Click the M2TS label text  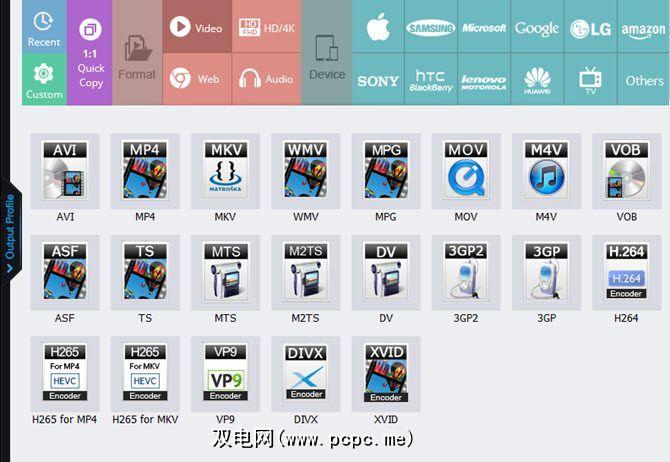(x=306, y=318)
